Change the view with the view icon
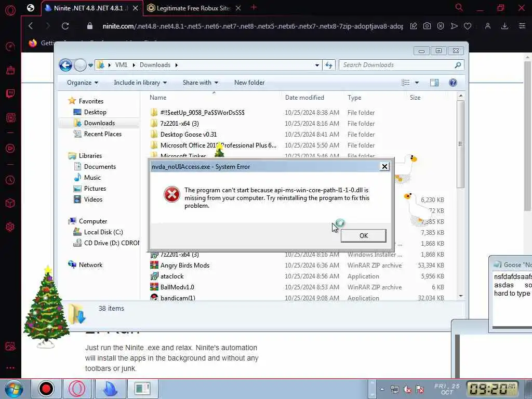532x399 pixels. tap(405, 83)
